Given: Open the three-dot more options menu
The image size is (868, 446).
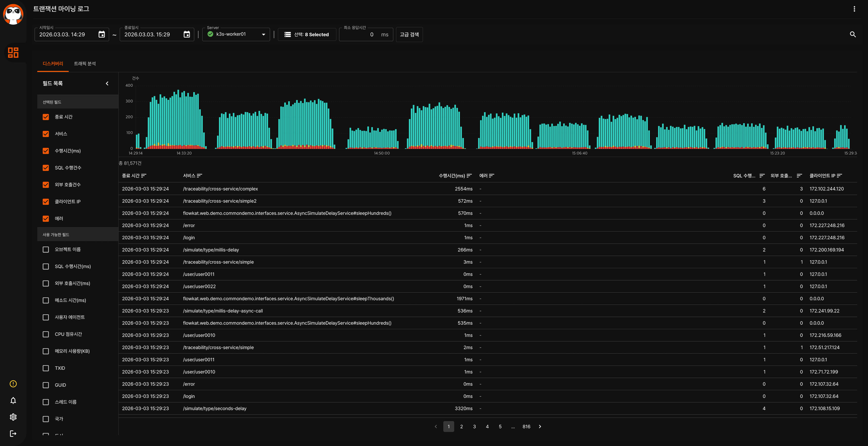Looking at the screenshot, I should tap(854, 9).
